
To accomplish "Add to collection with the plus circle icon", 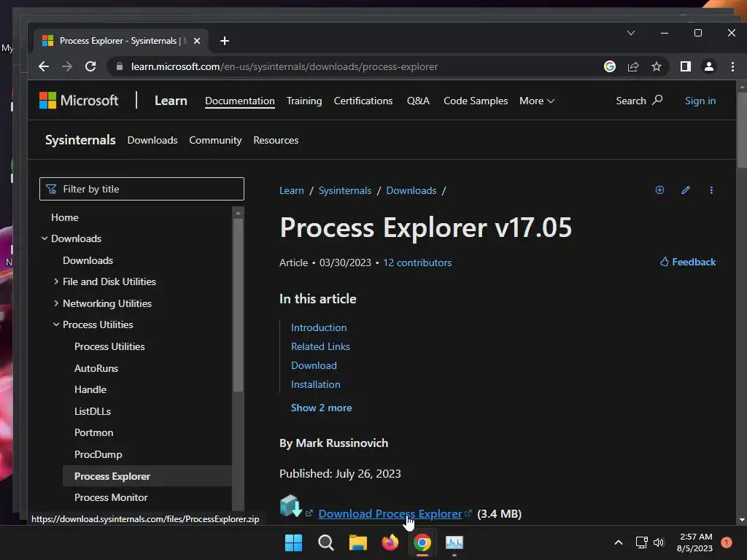I will tap(659, 190).
